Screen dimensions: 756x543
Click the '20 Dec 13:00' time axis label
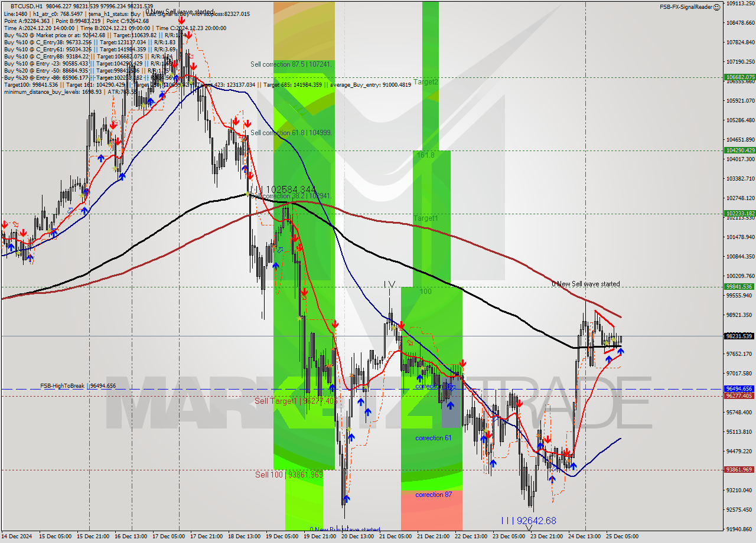point(359,537)
